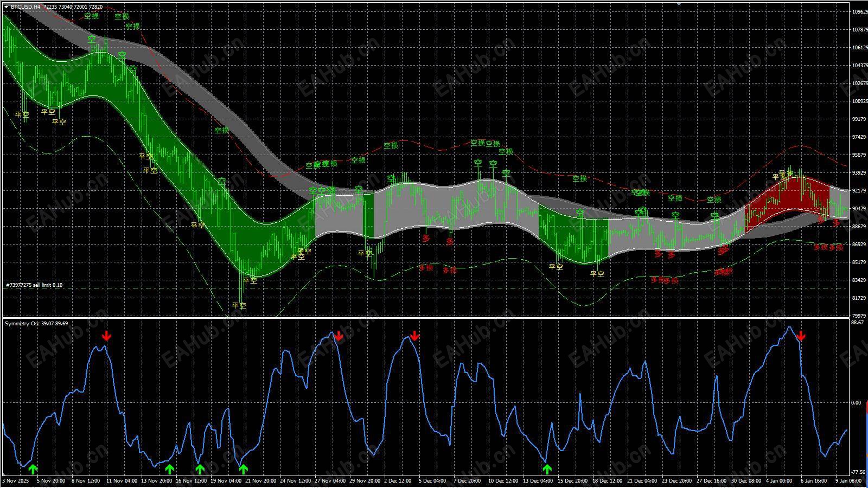Click the 81729 price scale value
The height and width of the screenshot is (488, 868).
(859, 298)
